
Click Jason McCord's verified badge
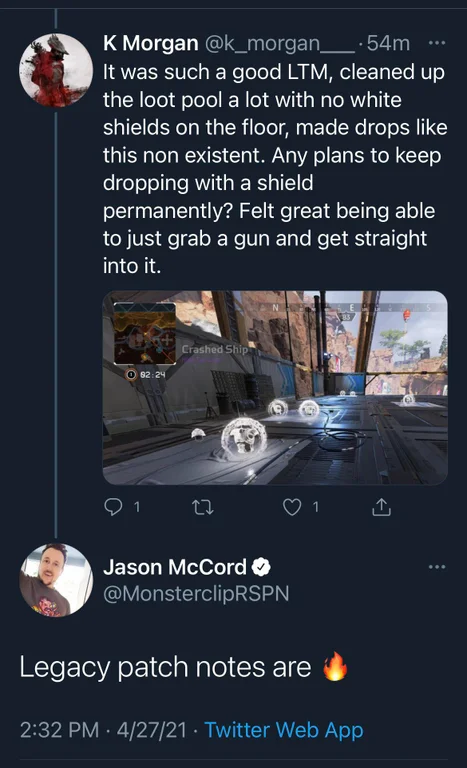pos(261,567)
